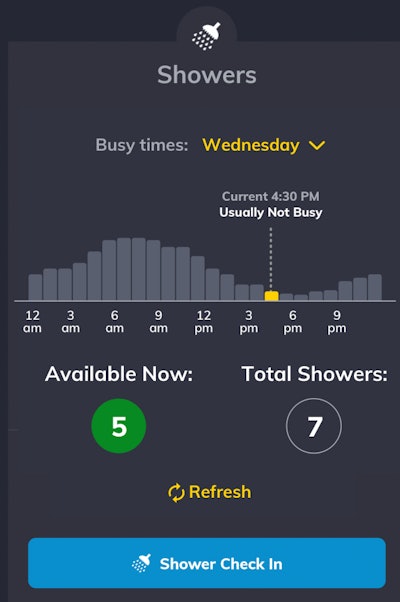Click the Showers heading text
400x602 pixels.
coord(207,74)
